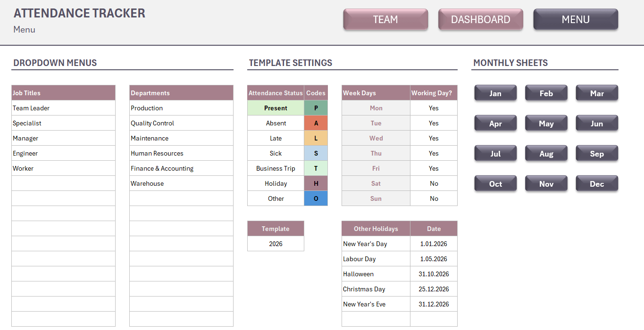Select the red Absent code swatch

pos(316,123)
